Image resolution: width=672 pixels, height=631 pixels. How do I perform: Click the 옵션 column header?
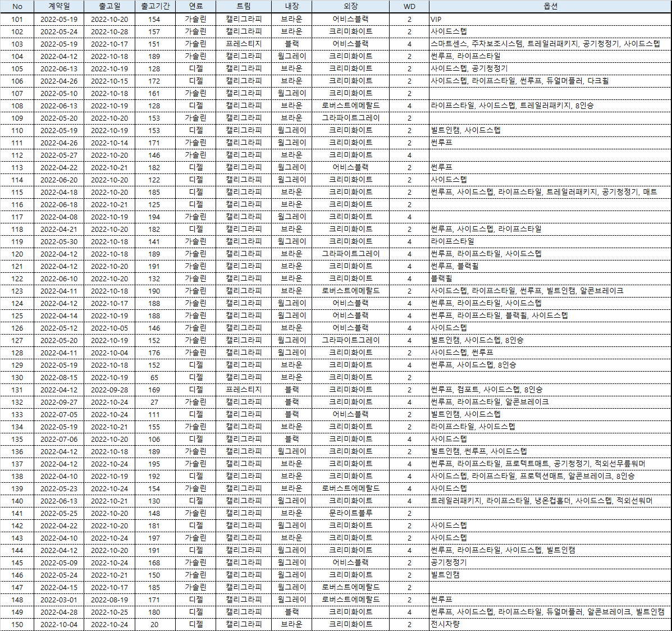pyautogui.click(x=550, y=6)
